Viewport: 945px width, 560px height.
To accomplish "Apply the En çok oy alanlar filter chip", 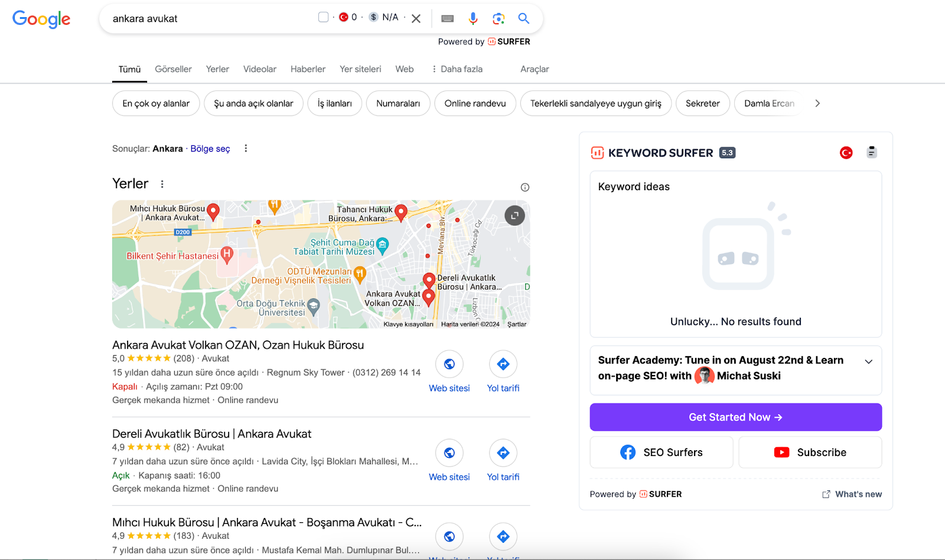I will (x=156, y=103).
